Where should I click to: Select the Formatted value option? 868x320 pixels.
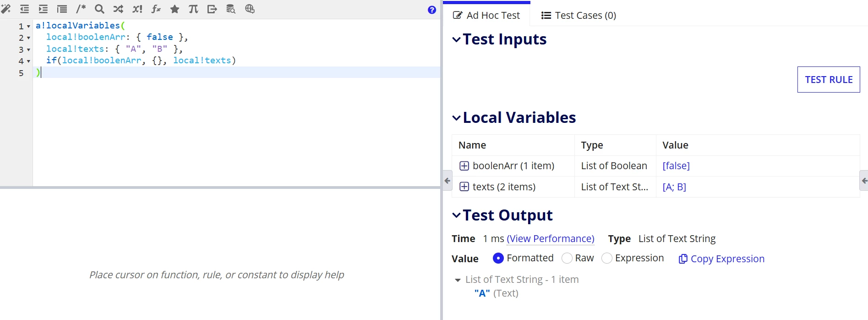pyautogui.click(x=498, y=258)
